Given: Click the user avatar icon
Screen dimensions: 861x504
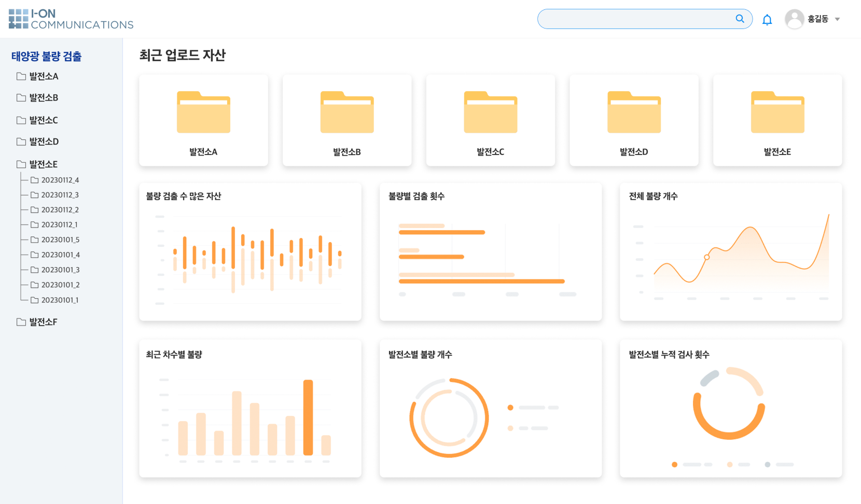Looking at the screenshot, I should pyautogui.click(x=794, y=19).
